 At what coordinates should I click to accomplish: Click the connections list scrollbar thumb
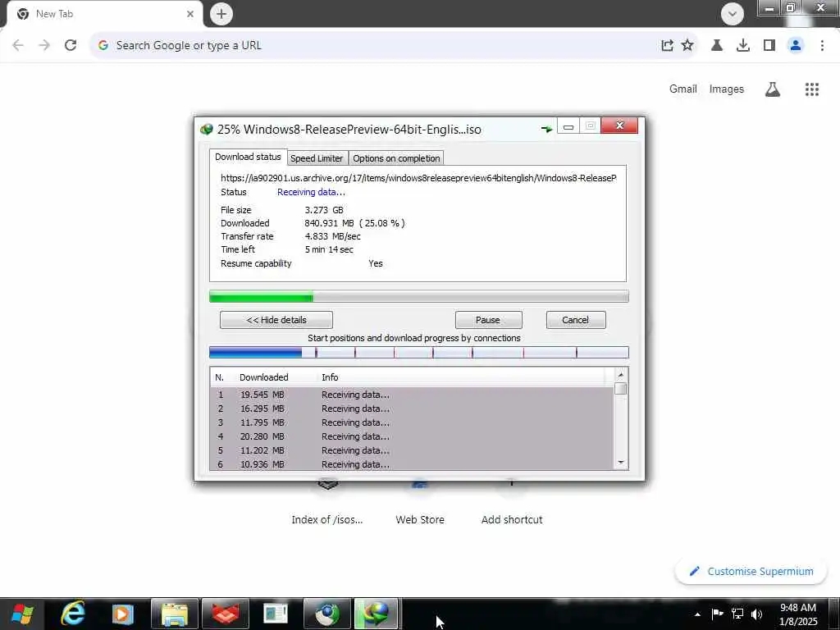[621, 388]
